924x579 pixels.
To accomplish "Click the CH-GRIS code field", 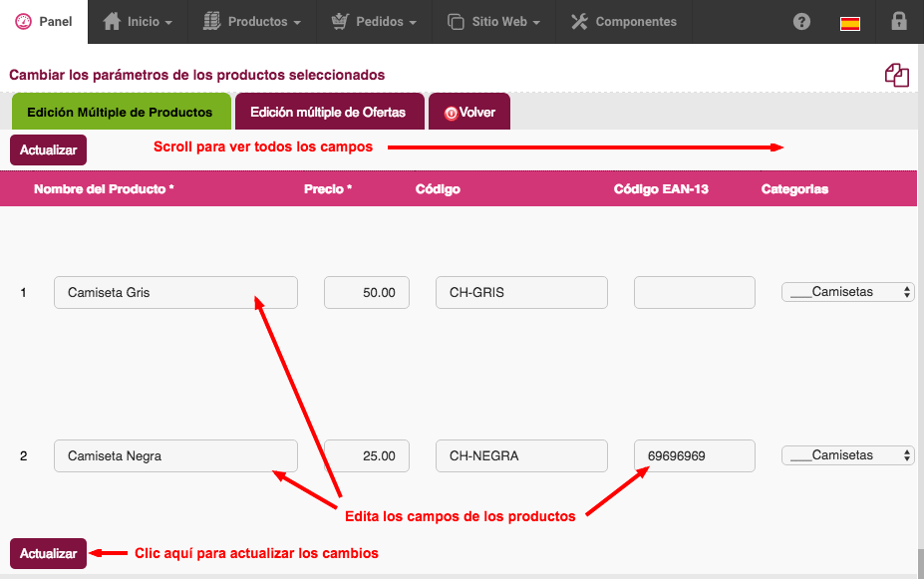I will [521, 292].
